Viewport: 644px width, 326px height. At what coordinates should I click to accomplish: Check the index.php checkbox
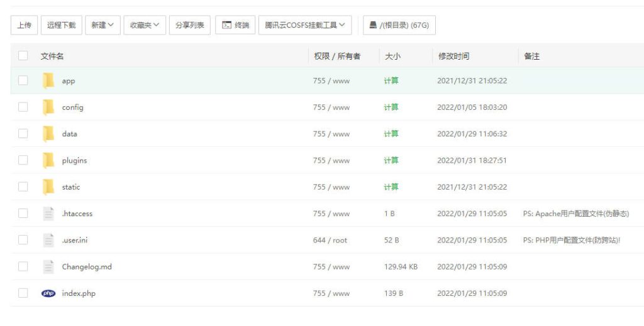[x=23, y=293]
